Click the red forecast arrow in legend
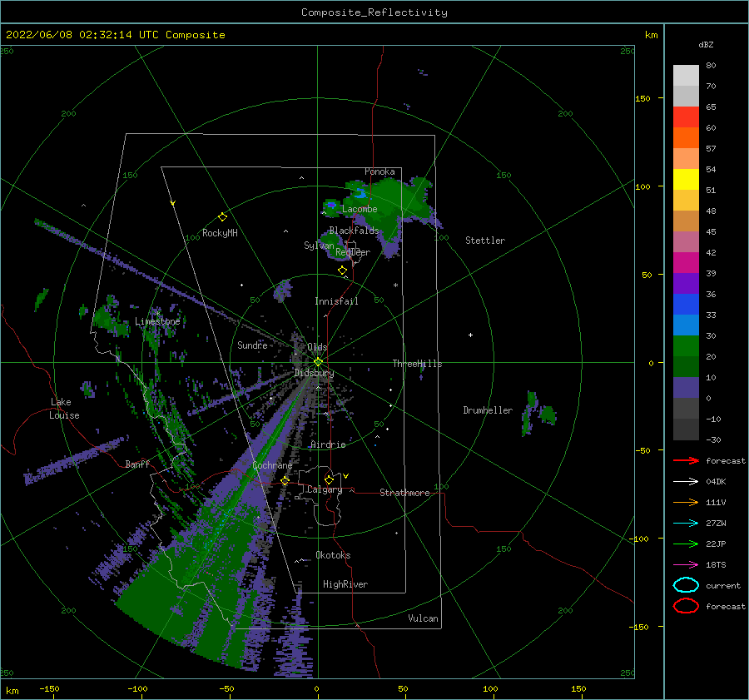749x700 pixels. (686, 460)
